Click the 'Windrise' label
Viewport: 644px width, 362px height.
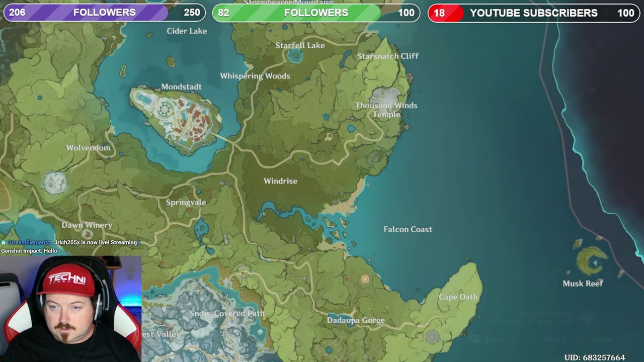point(280,181)
